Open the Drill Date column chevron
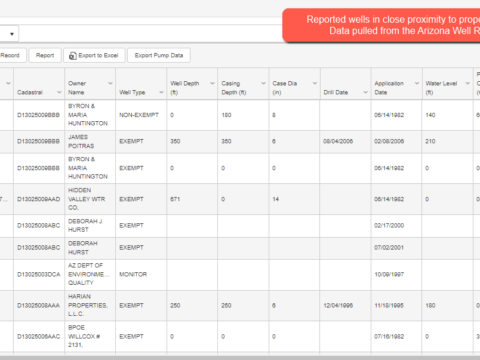The height and width of the screenshot is (360, 480). tap(366, 92)
